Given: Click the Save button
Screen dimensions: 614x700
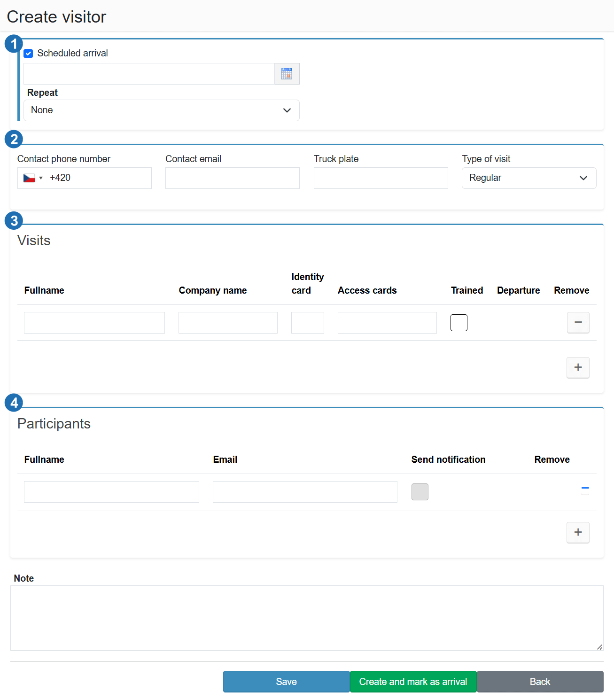Looking at the screenshot, I should (286, 682).
